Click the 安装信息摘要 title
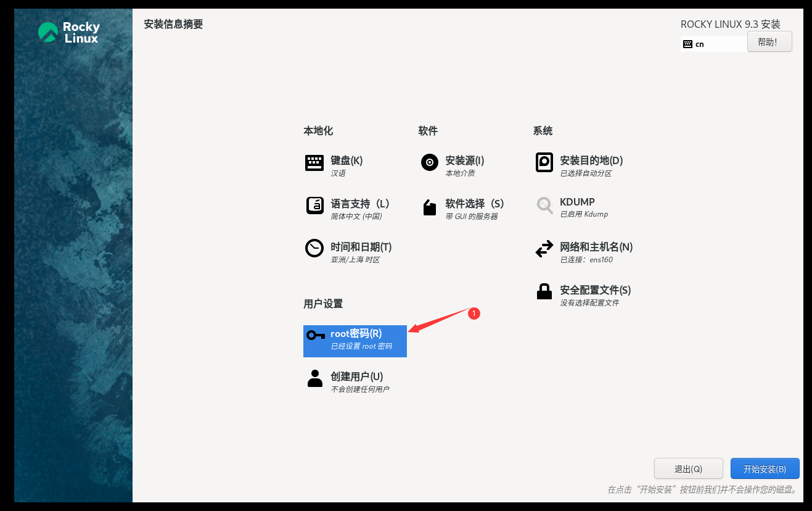This screenshot has width=812, height=511. pyautogui.click(x=173, y=24)
